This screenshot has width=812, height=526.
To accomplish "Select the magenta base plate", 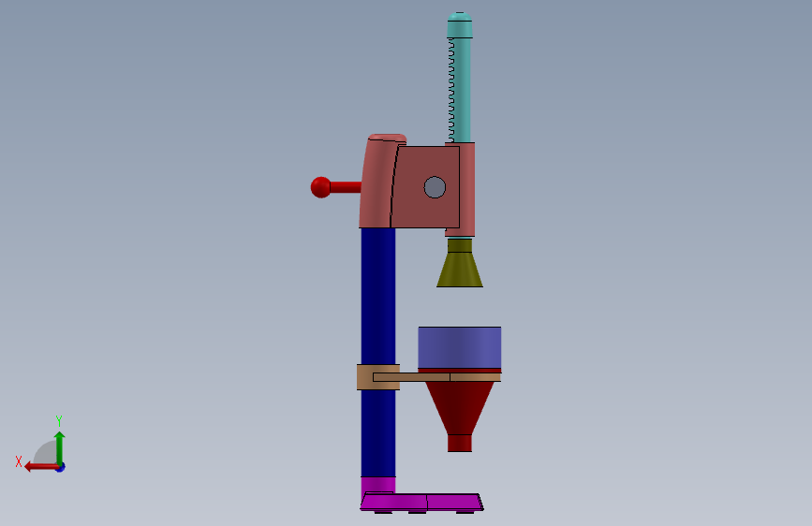I will pyautogui.click(x=421, y=503).
